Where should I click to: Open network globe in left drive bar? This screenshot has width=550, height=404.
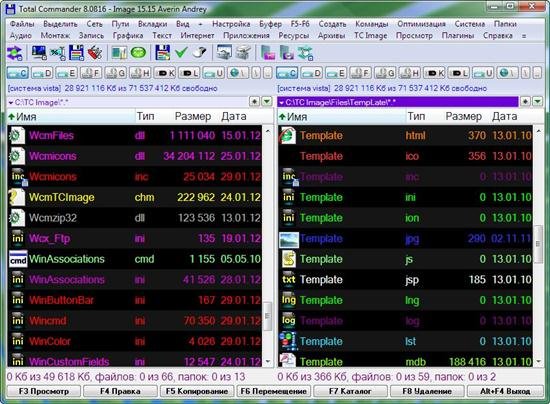(238, 73)
